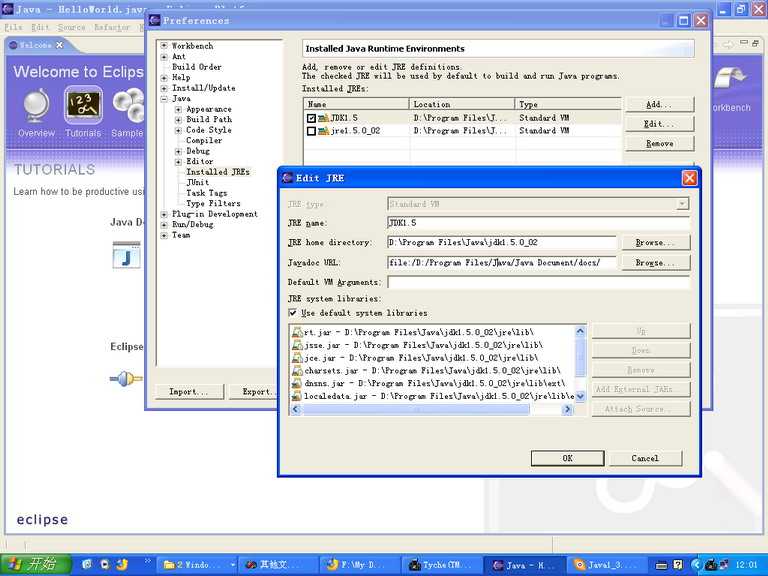Click Add... to add a new JRE
This screenshot has width=768, height=576.
[659, 104]
